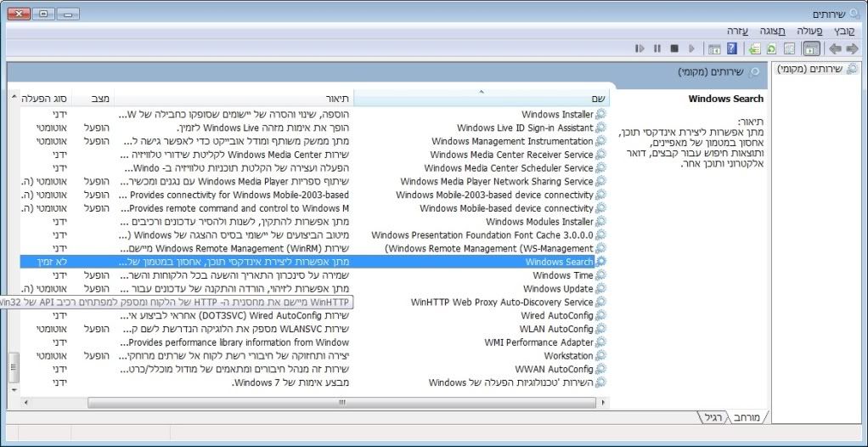Click the gear icon of Wired AutoConfig
Viewport: 868px width, 447px height.
click(600, 315)
